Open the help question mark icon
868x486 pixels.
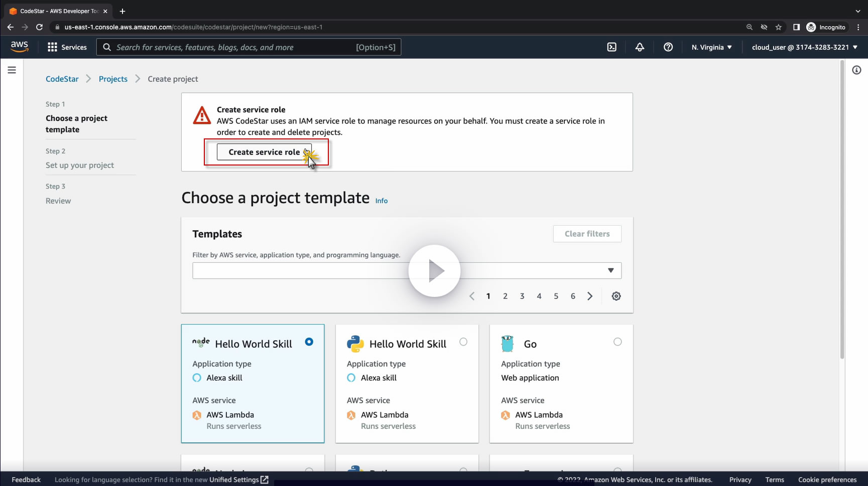click(668, 47)
